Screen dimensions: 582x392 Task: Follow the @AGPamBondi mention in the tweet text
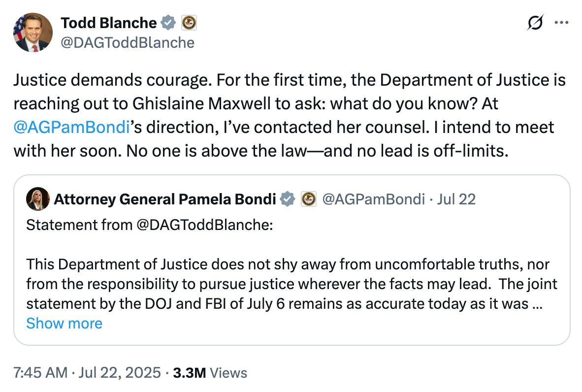click(72, 127)
